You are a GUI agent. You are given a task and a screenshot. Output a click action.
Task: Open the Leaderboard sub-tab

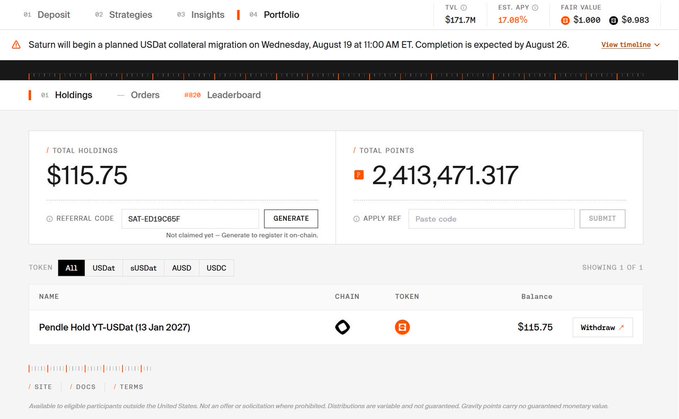[x=223, y=95]
